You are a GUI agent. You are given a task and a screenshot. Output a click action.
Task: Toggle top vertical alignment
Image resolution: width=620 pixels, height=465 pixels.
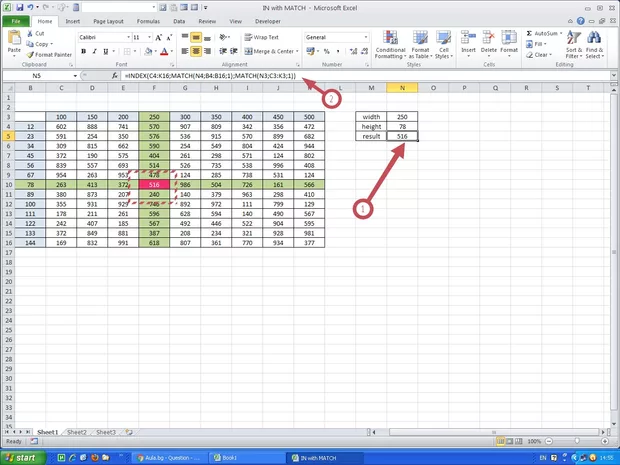click(x=185, y=38)
